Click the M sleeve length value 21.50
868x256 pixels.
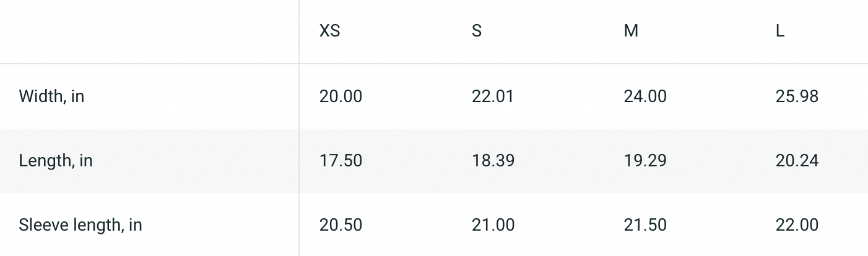(x=644, y=225)
